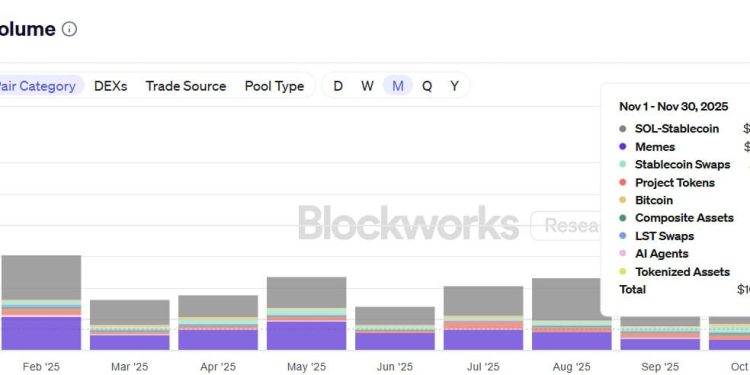Screen dimensions: 750x375
Task: Switch to the Trade Source tab
Action: pos(186,86)
